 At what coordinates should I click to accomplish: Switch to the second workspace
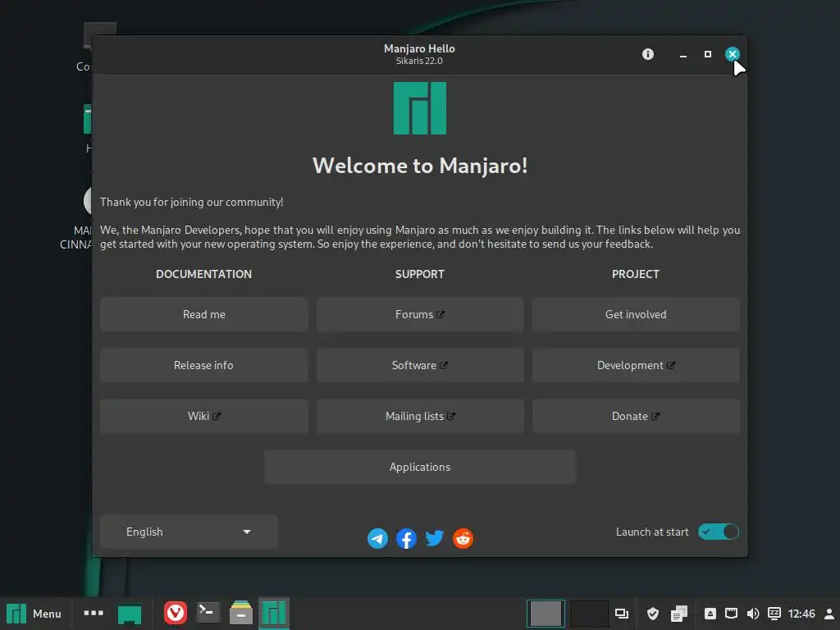(588, 614)
